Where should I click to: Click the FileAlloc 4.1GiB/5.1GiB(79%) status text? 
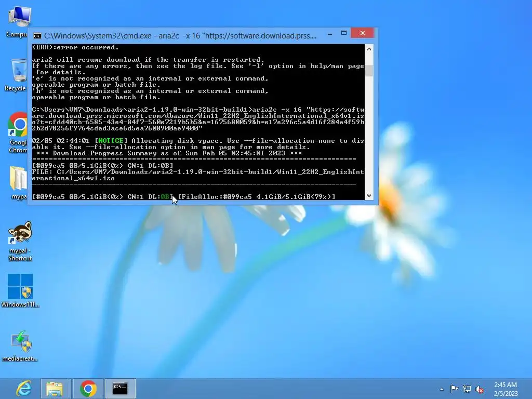[257, 196]
